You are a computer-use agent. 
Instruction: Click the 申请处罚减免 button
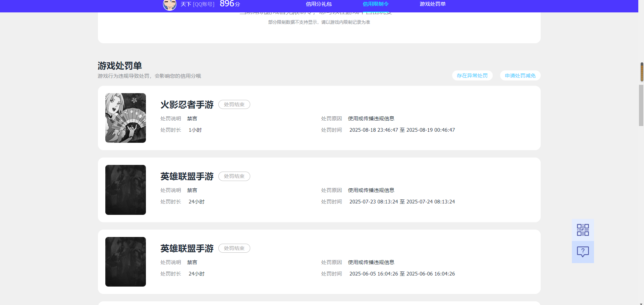[520, 75]
